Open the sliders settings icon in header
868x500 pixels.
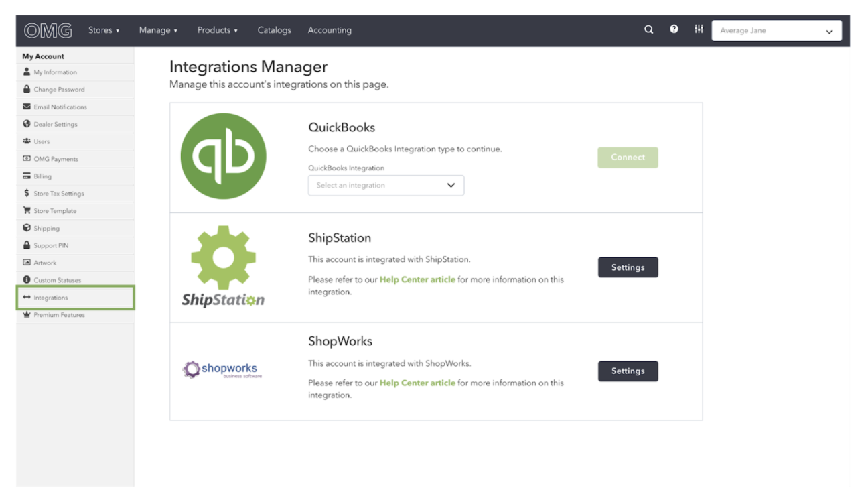click(x=699, y=29)
